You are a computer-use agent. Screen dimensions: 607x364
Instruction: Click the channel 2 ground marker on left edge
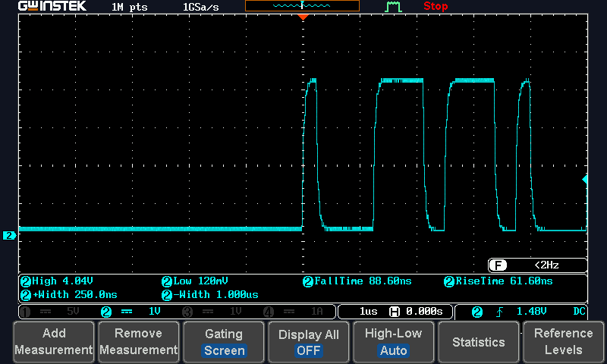click(9, 236)
